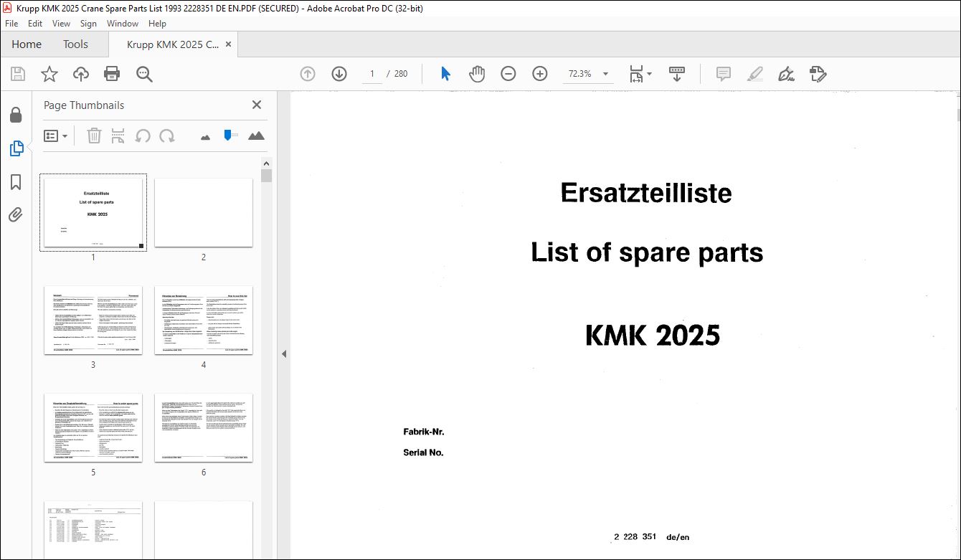Click the page number input field
The image size is (961, 560).
pos(372,74)
